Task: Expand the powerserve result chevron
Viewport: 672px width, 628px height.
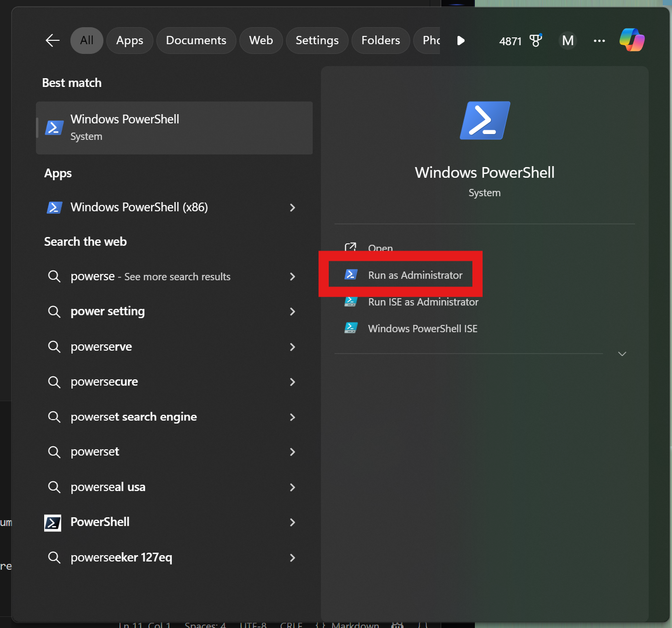Action: pyautogui.click(x=292, y=347)
